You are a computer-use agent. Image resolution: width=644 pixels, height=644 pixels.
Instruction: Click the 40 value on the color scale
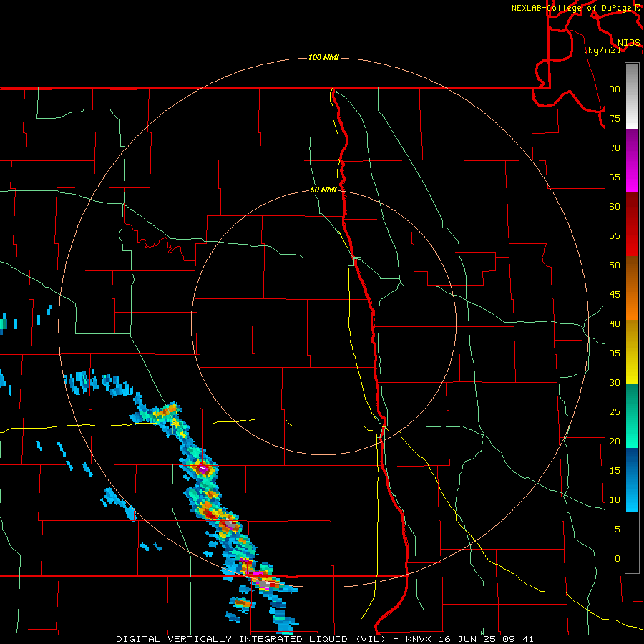click(615, 324)
